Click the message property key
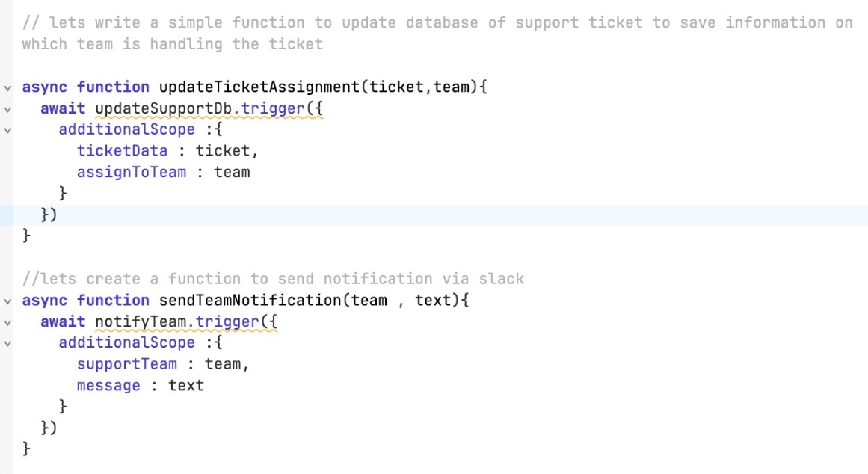868x474 pixels. [108, 386]
